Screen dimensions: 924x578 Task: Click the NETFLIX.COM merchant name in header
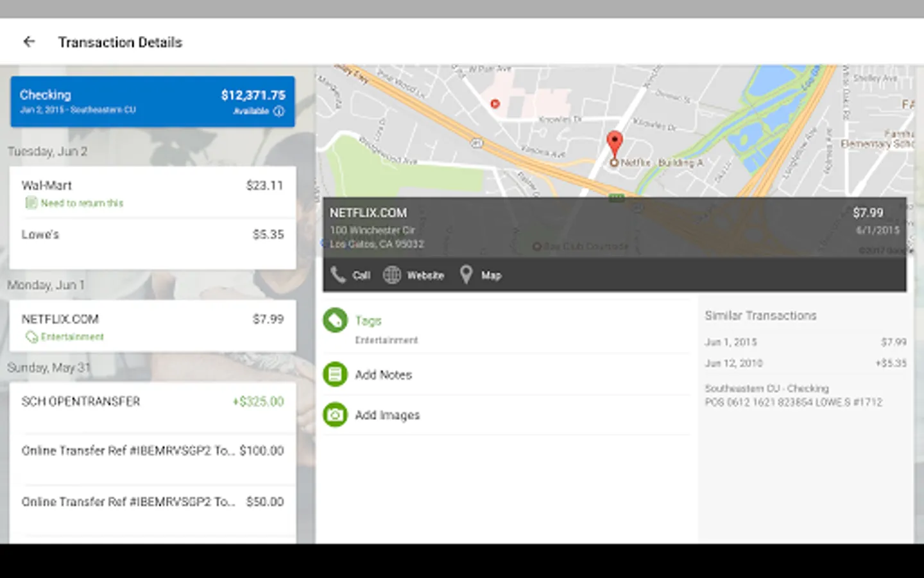coord(368,213)
